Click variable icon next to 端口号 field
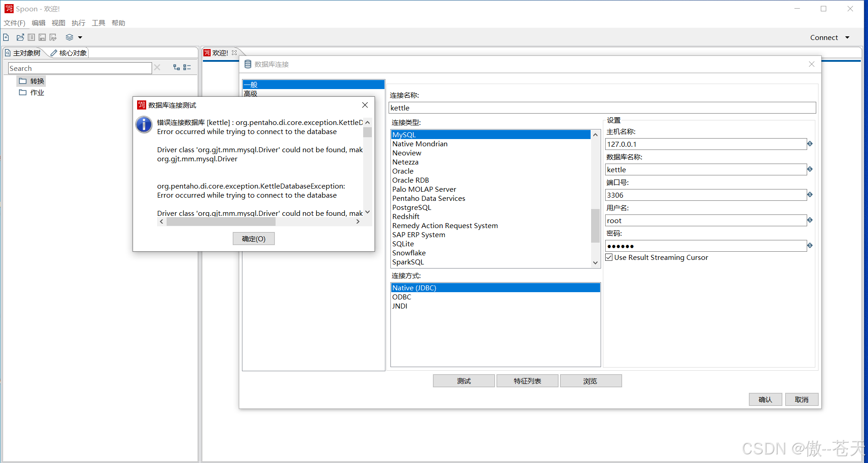The height and width of the screenshot is (463, 868). tap(810, 194)
